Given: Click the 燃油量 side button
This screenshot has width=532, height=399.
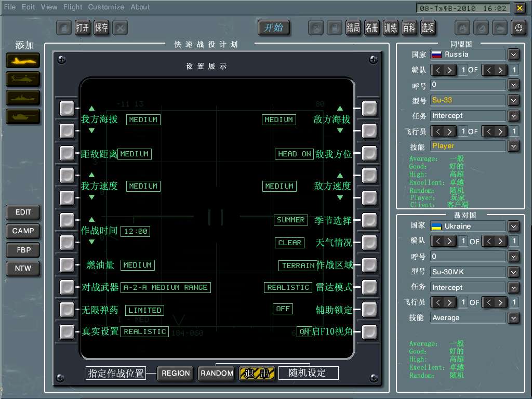Looking at the screenshot, I should (67, 264).
